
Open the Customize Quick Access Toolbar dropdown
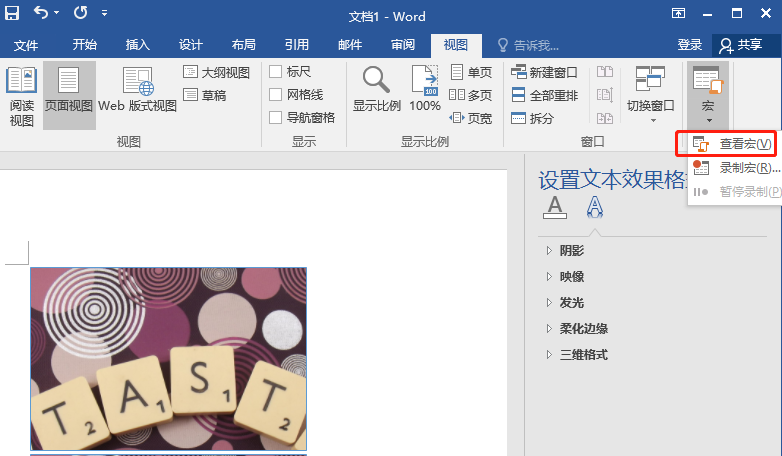pos(104,13)
